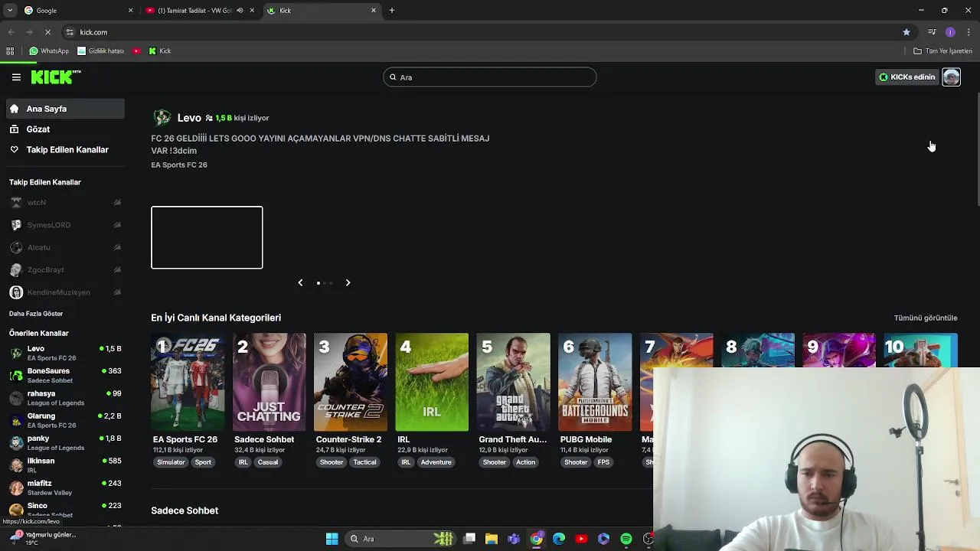Open recommended channel mlafitz
980x551 pixels.
65,487
